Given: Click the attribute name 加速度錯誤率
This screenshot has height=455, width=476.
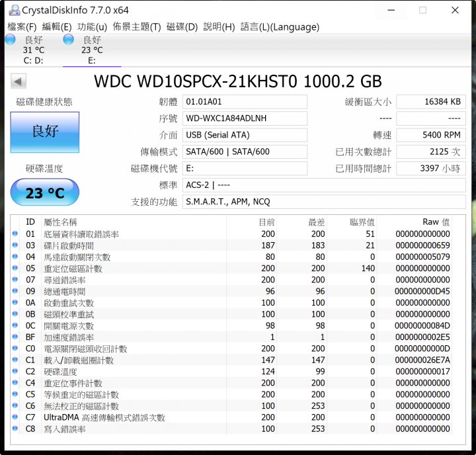Looking at the screenshot, I should pos(69,337).
